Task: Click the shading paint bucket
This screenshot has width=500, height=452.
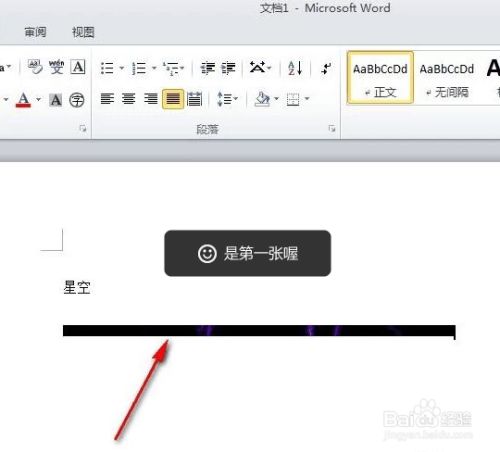Action: click(262, 99)
